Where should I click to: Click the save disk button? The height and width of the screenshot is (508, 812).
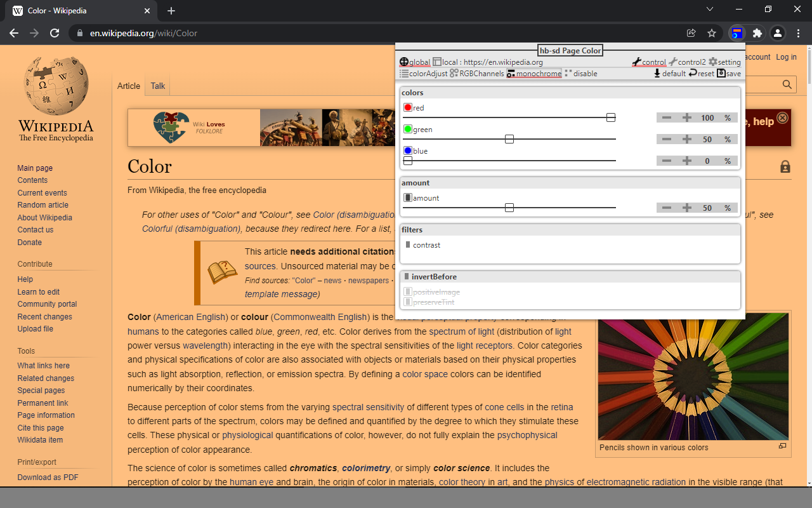click(x=729, y=74)
